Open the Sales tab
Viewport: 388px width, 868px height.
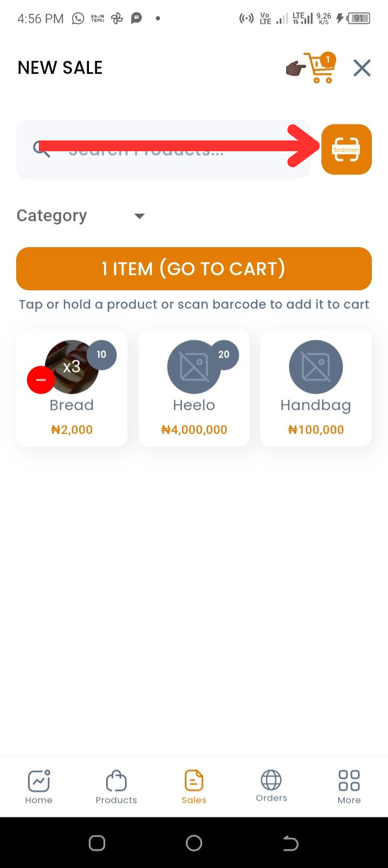pos(194,787)
